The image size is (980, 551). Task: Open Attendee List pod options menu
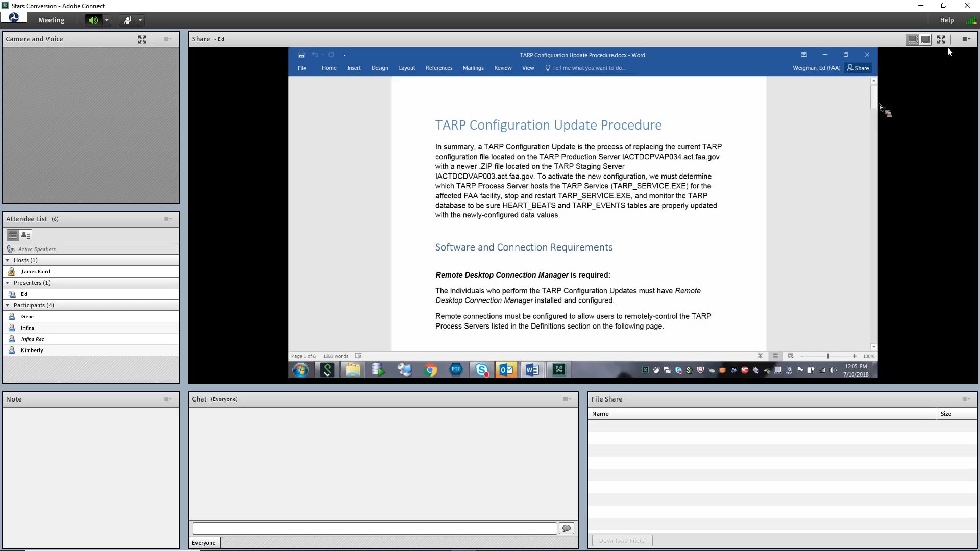pyautogui.click(x=167, y=219)
